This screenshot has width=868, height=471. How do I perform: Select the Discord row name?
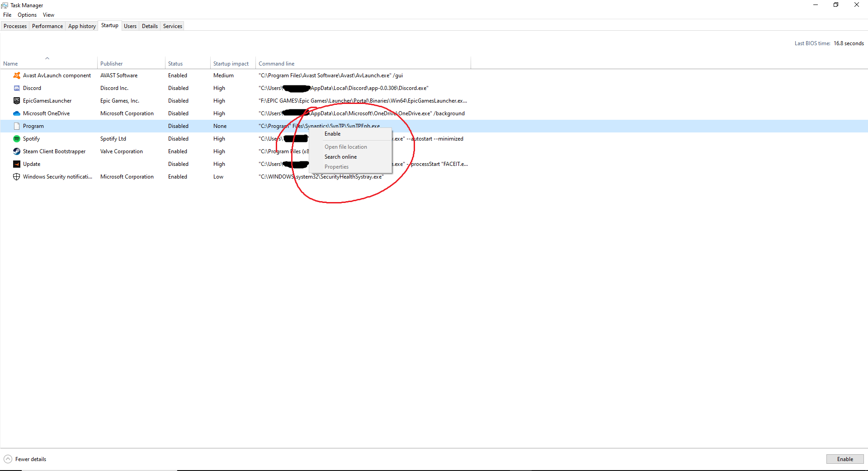(32, 88)
